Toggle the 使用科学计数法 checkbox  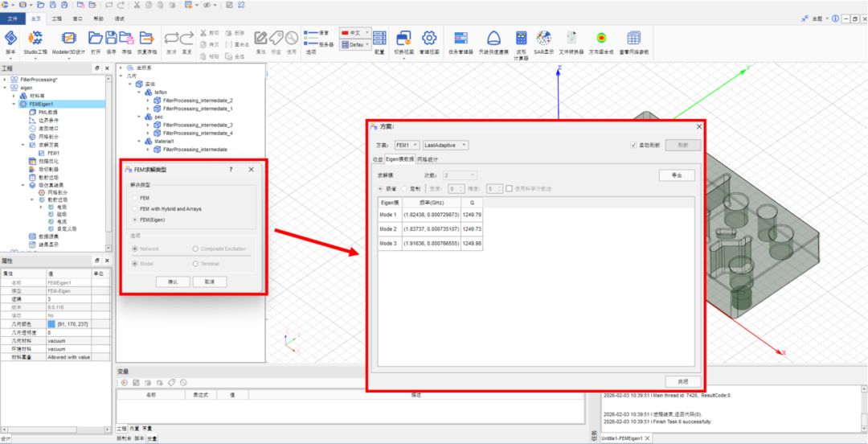pos(509,188)
